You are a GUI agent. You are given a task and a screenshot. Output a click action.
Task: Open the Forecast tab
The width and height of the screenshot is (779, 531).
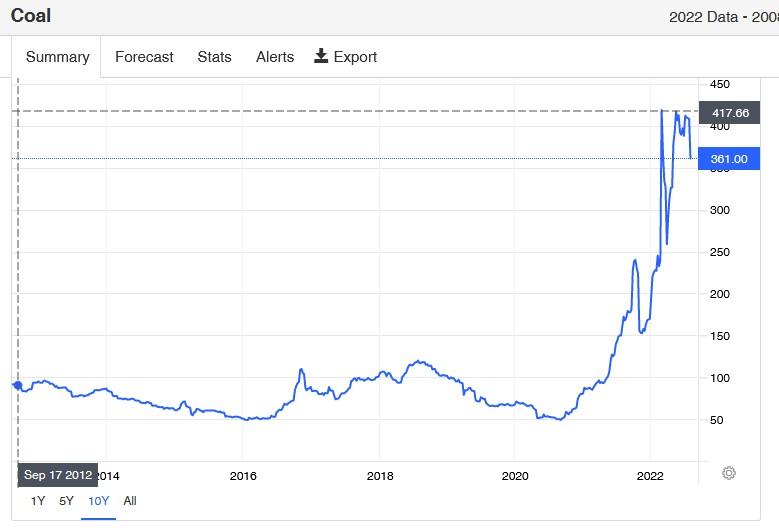[x=144, y=57]
